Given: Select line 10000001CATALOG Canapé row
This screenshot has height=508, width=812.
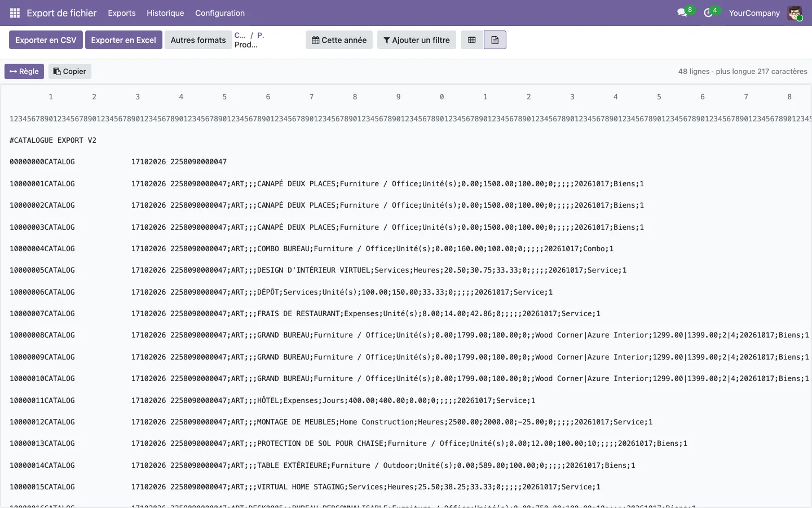Looking at the screenshot, I should click(326, 183).
